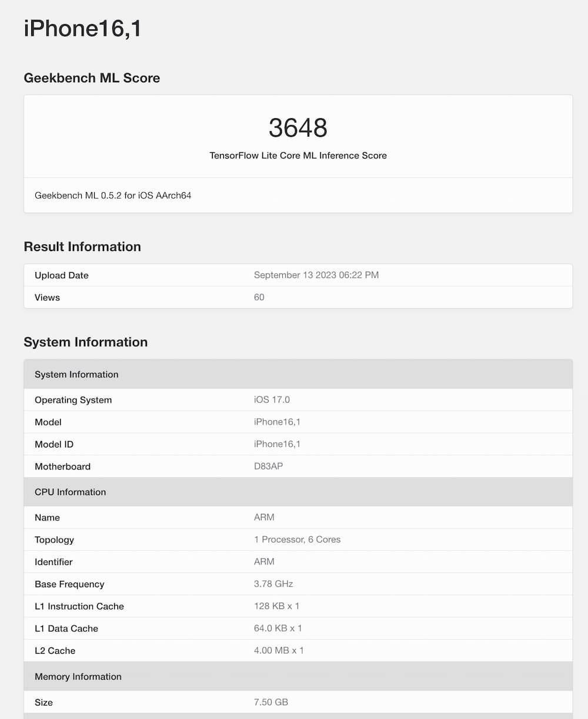588x719 pixels.
Task: Click the 64.0 KB x 1 value
Action: pos(278,628)
